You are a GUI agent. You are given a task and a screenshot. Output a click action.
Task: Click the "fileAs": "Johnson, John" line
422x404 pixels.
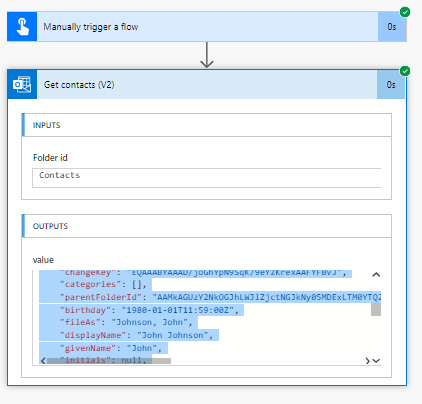click(126, 322)
